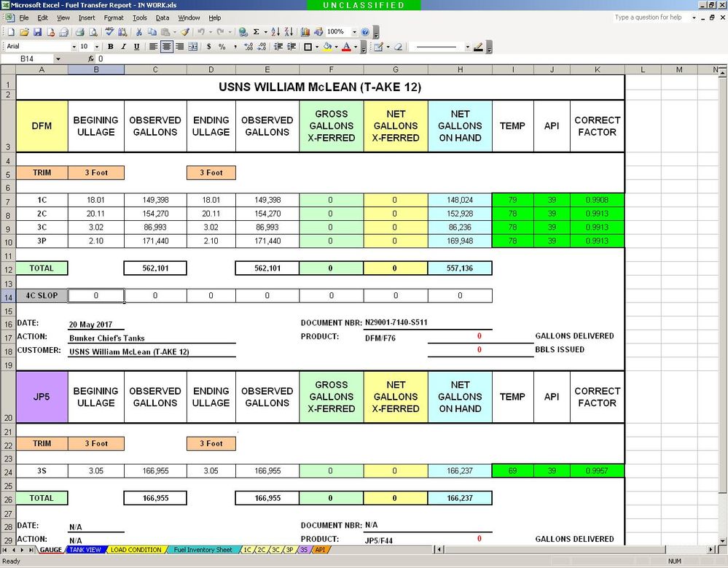Open Excel Help question mark

(365, 32)
